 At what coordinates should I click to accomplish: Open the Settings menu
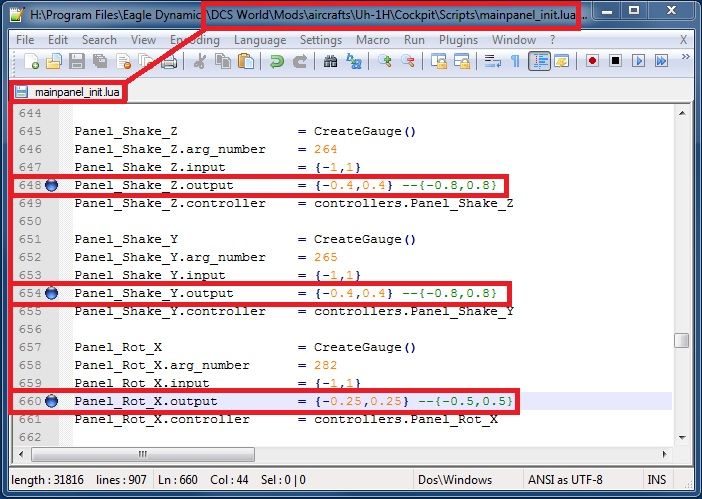(x=320, y=40)
